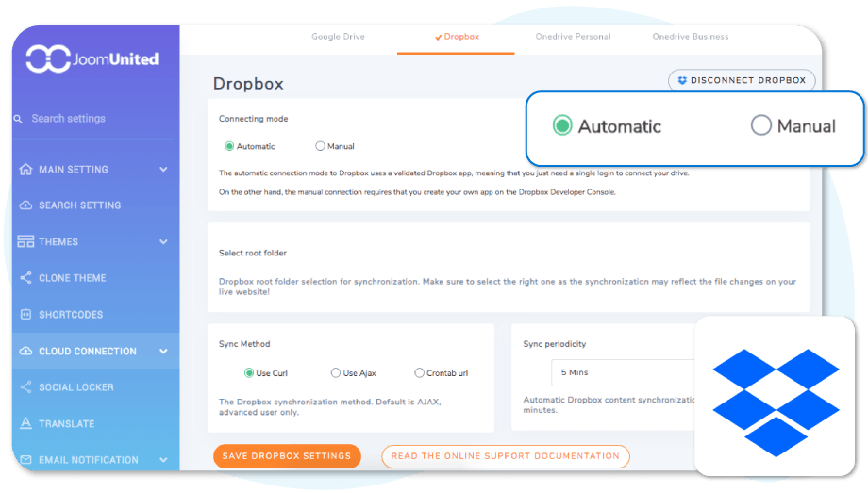The height and width of the screenshot is (493, 868).
Task: Click the Translate letter icon
Action: point(25,423)
